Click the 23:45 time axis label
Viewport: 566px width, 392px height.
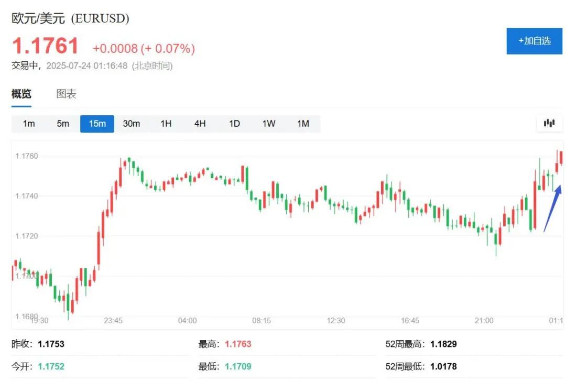(x=113, y=320)
